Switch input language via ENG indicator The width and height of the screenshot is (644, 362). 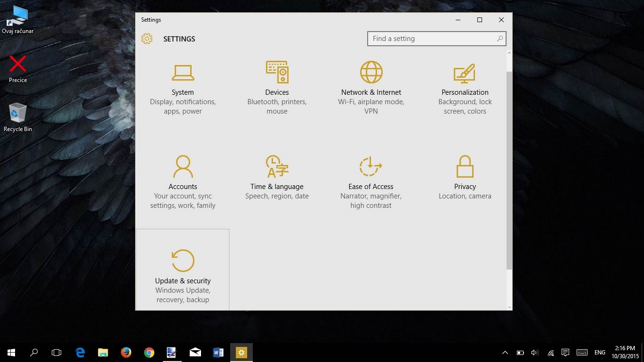(x=600, y=353)
